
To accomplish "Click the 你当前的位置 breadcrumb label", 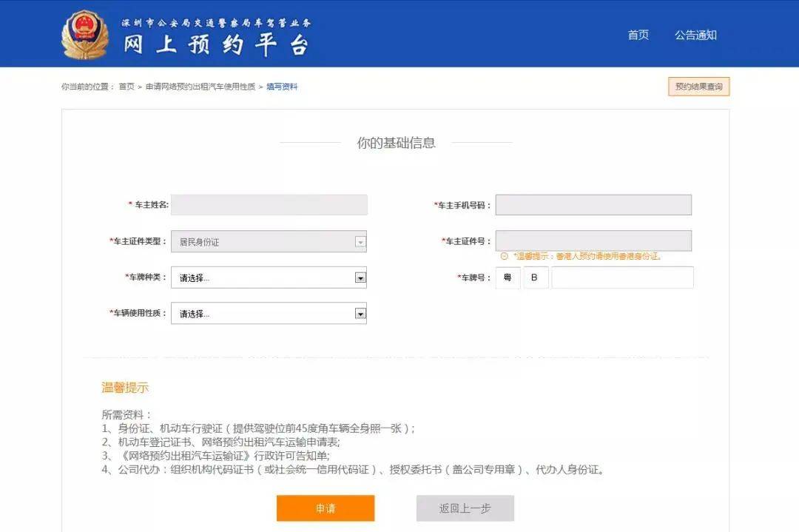I will 87,87.
